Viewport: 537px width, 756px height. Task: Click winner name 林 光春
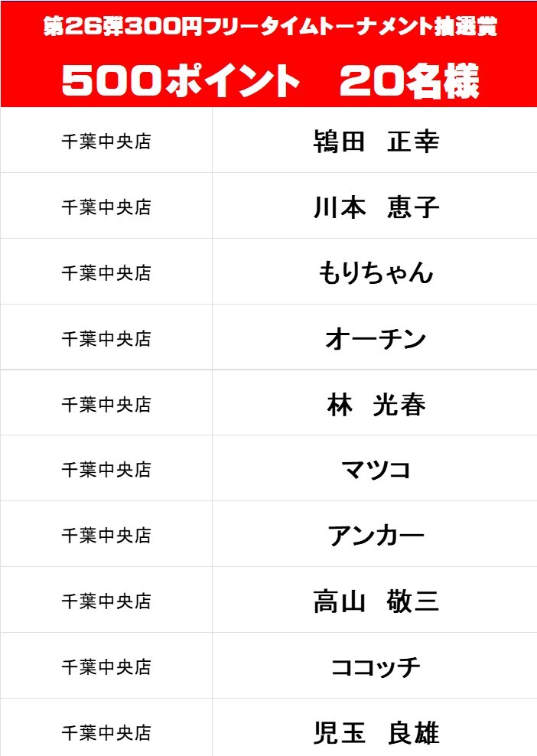pos(376,405)
